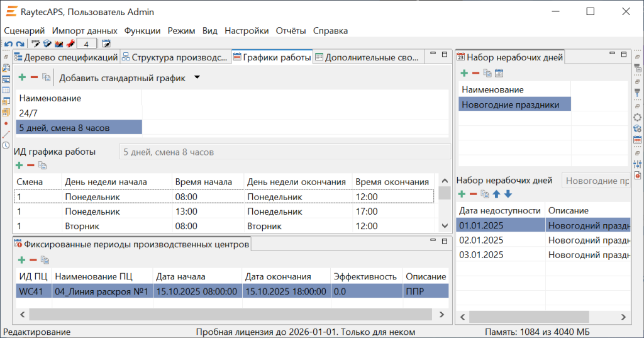Screen dimensions: 644x338
Task: Move unavailable date up with blue arrow
Action: tap(497, 194)
